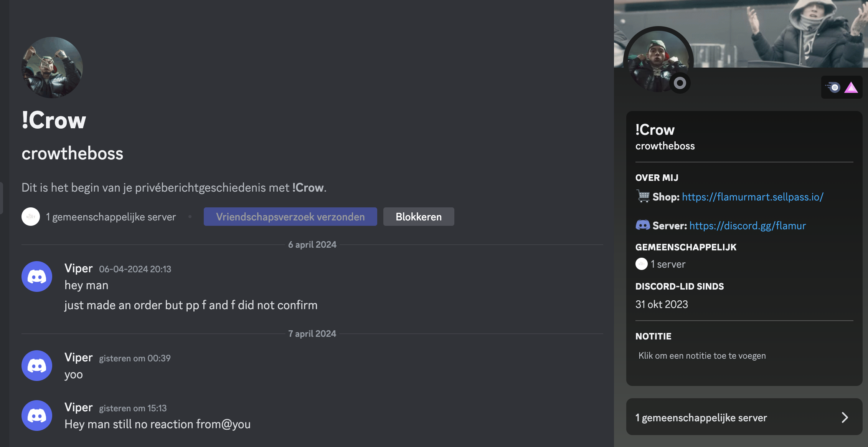Screen dimensions: 868x447
Task: Click Viper's avatar on 'yoo' message
Action: pos(37,366)
